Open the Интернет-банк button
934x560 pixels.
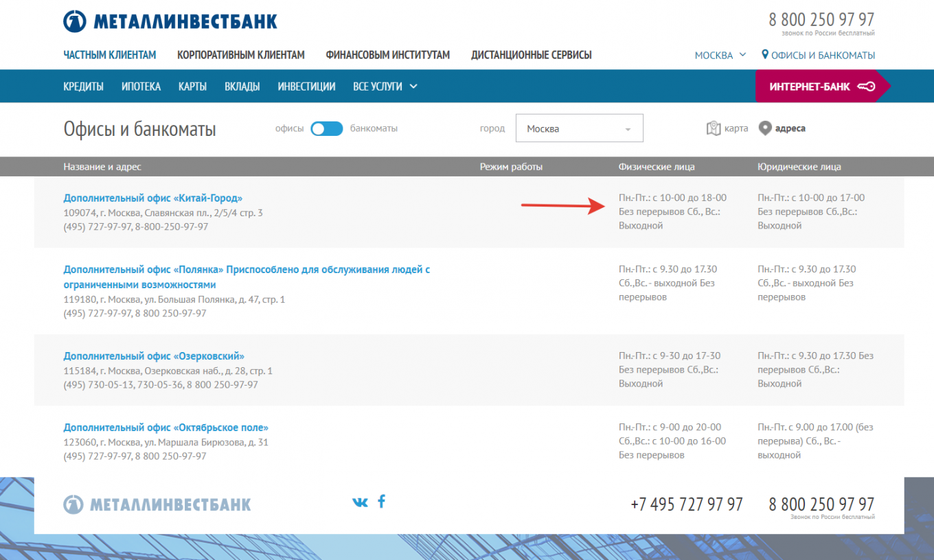(823, 86)
